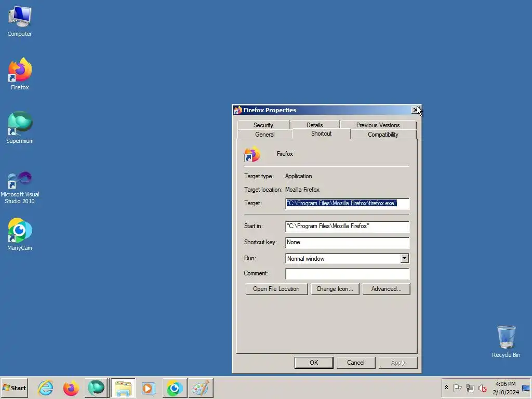Switch to the General tab
Screen dimensions: 532x399
click(264, 135)
